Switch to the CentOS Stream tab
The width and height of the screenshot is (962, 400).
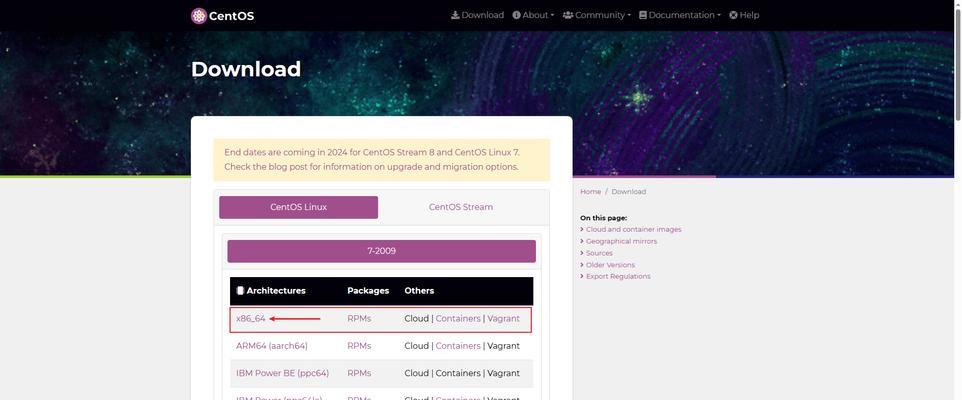coord(461,207)
